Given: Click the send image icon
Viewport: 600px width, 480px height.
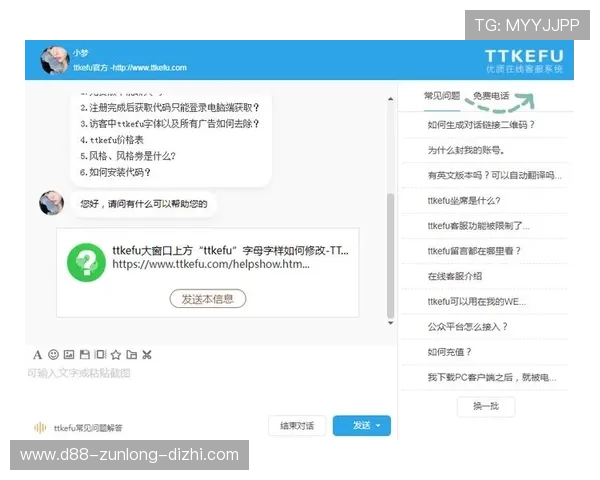Looking at the screenshot, I should (x=69, y=355).
